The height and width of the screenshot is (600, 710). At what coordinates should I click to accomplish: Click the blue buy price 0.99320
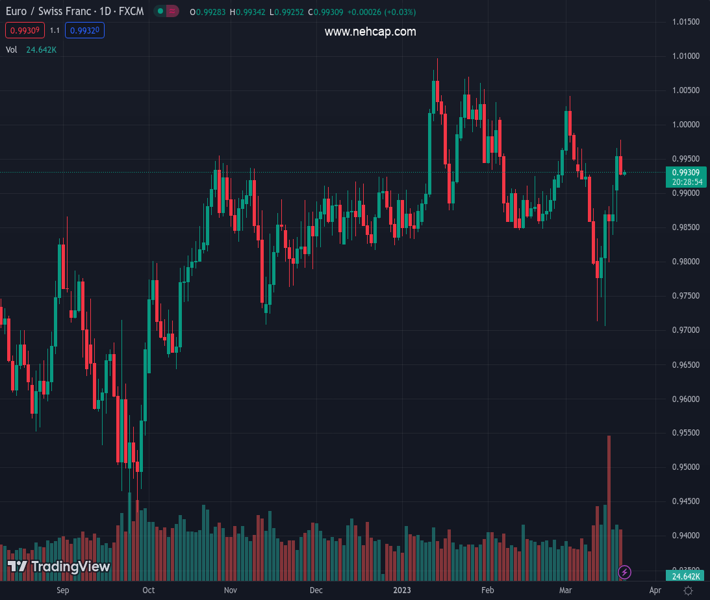[x=86, y=31]
